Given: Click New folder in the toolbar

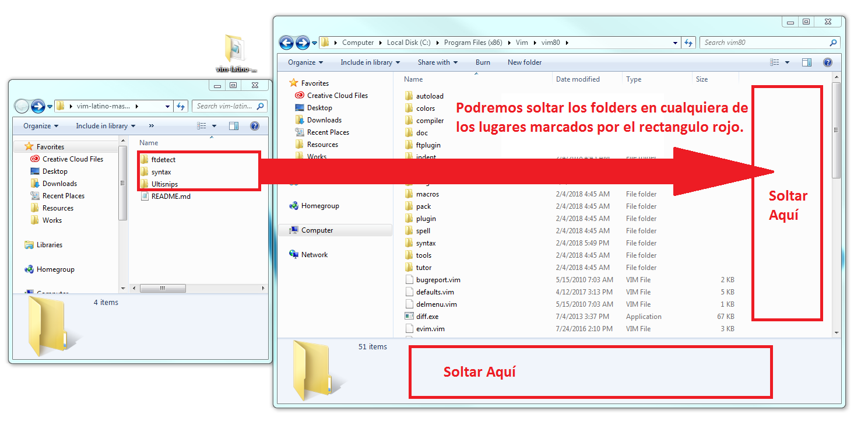Looking at the screenshot, I should (525, 62).
